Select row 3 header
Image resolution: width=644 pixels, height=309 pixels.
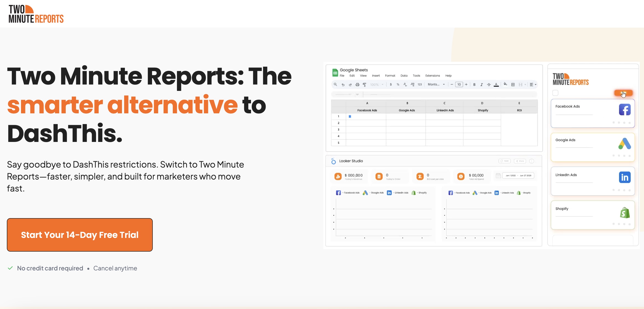click(338, 129)
